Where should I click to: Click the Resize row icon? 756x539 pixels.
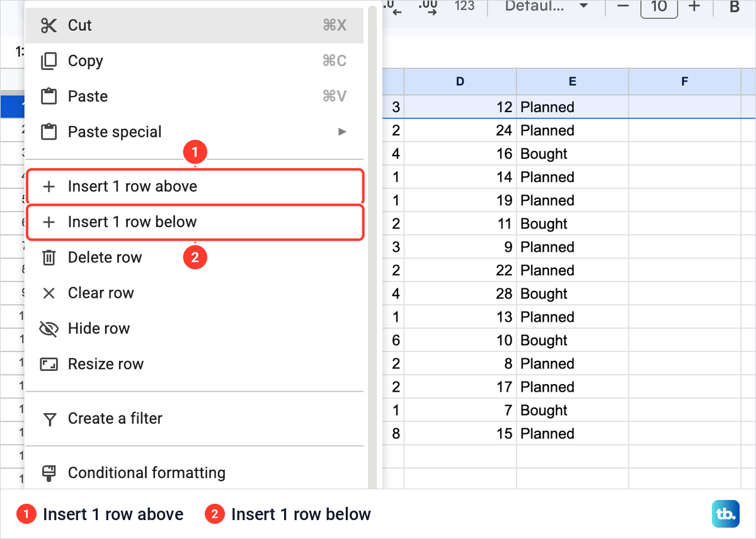[49, 364]
